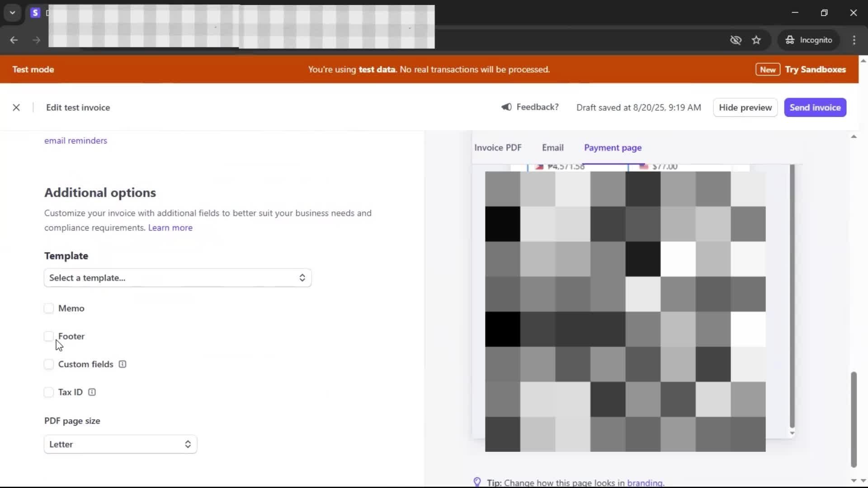The image size is (868, 488).
Task: Click the Hide preview button
Action: pos(745,108)
